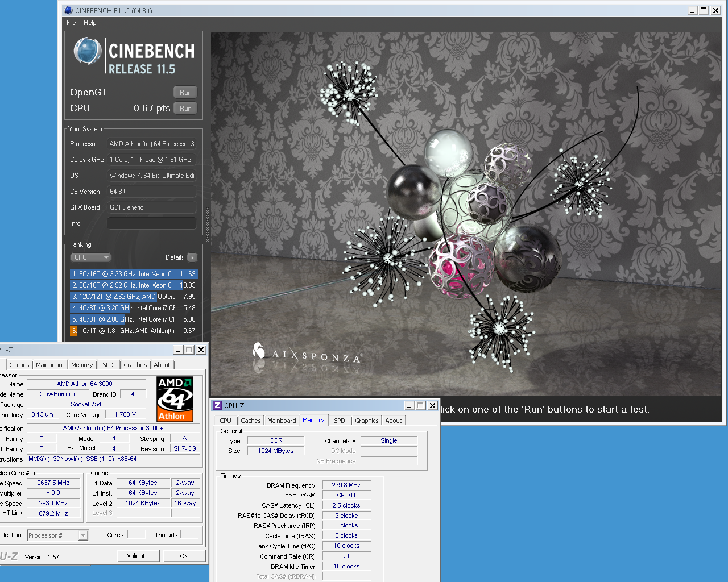This screenshot has height=582, width=728.
Task: Open SPD tab in CPU-Z memory window
Action: coord(340,421)
